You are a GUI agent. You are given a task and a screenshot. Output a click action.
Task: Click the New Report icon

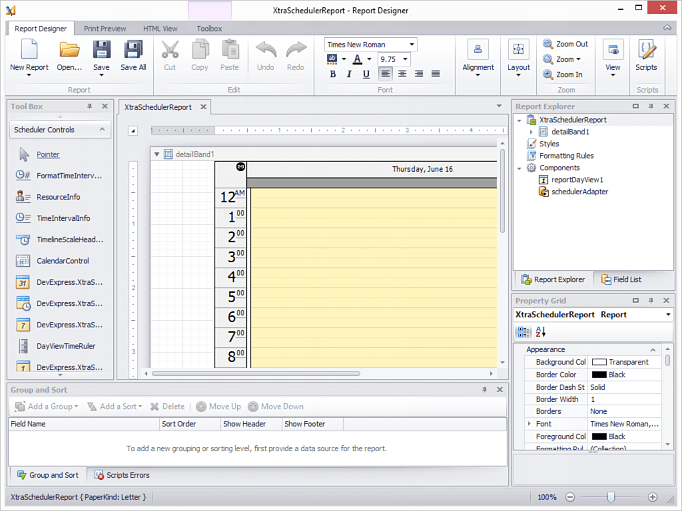pyautogui.click(x=29, y=49)
